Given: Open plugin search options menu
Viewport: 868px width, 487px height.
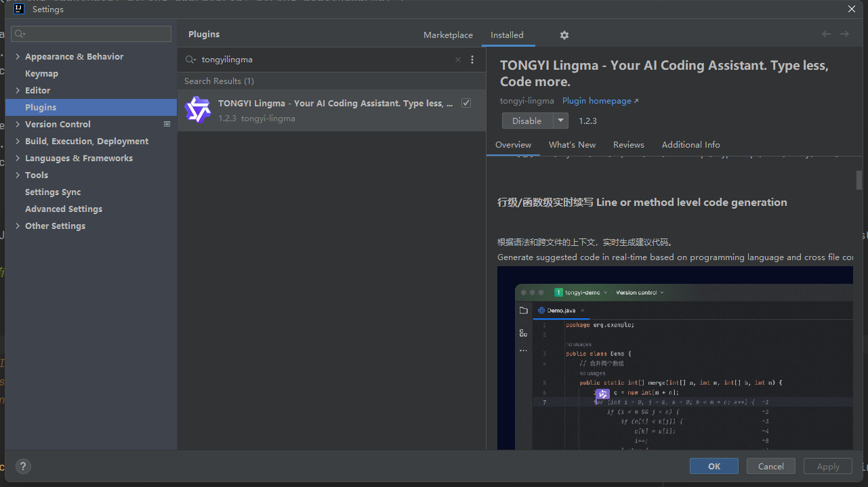Looking at the screenshot, I should pos(472,60).
